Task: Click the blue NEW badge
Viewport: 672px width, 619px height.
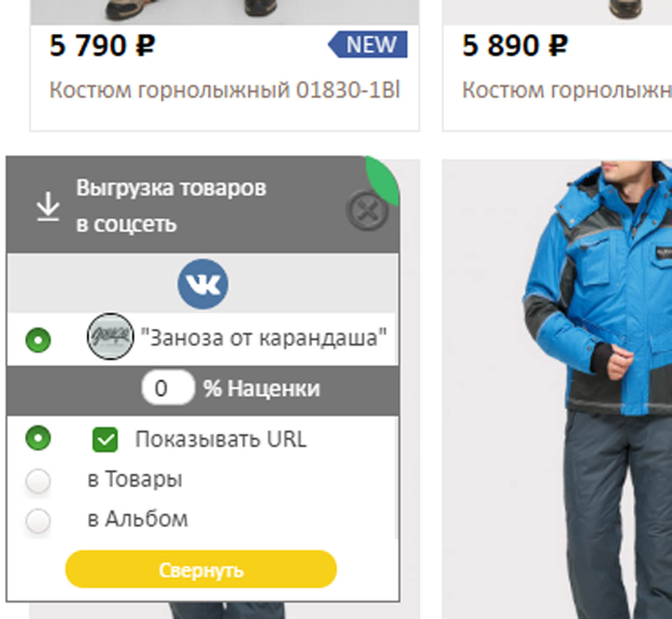Action: click(367, 45)
